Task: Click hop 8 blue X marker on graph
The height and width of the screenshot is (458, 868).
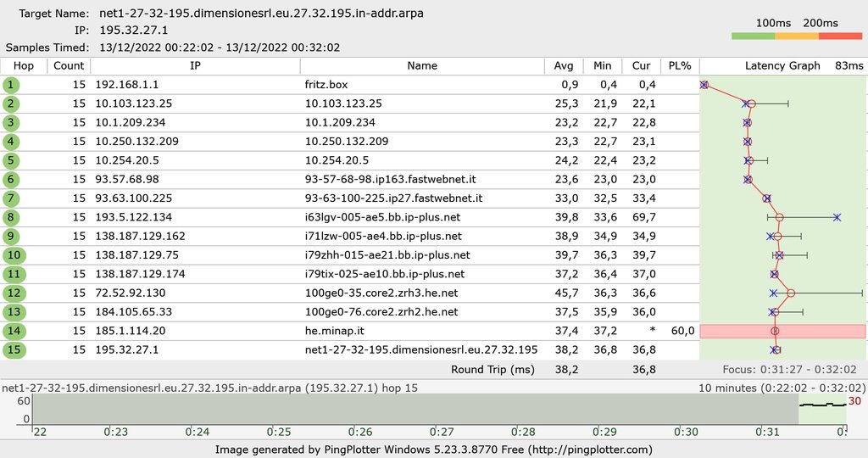Action: pos(837,217)
